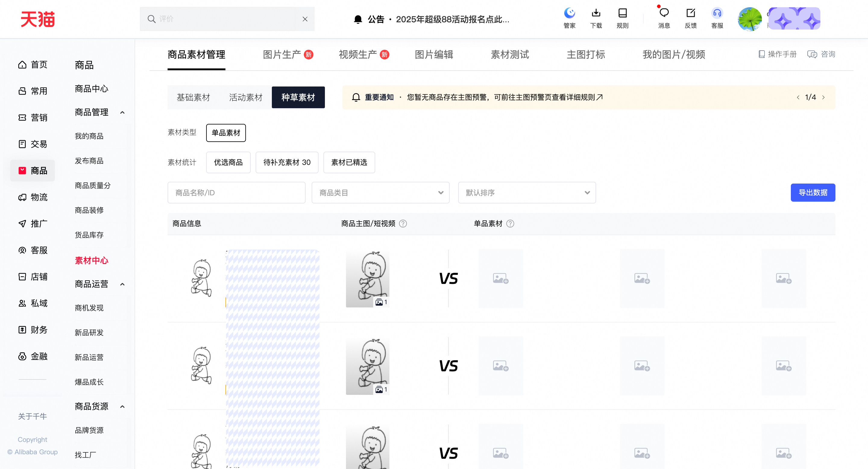The image size is (868, 469).
Task: Collapse the 商品运营 menu group
Action: pos(122,284)
